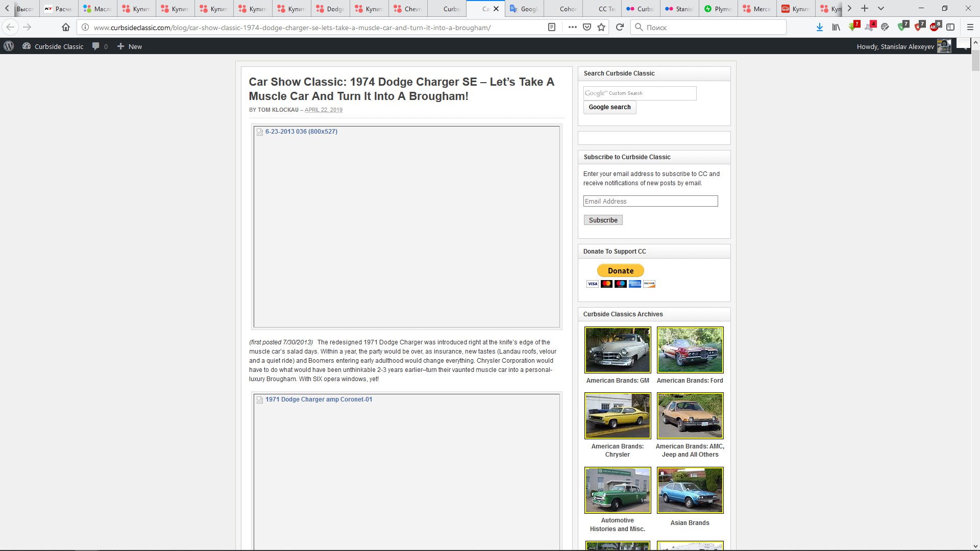Open the yellow Chrysler car thumbnail
Viewport: 980px width, 551px height.
(x=618, y=416)
